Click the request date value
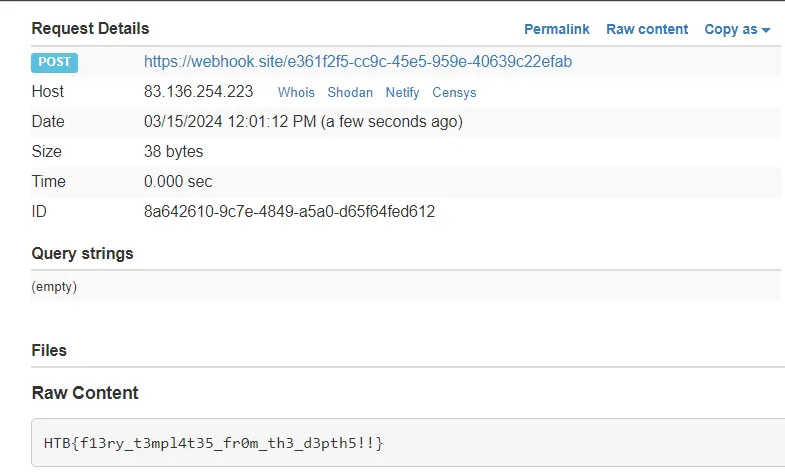Screen dimensions: 785x472 pos(303,122)
